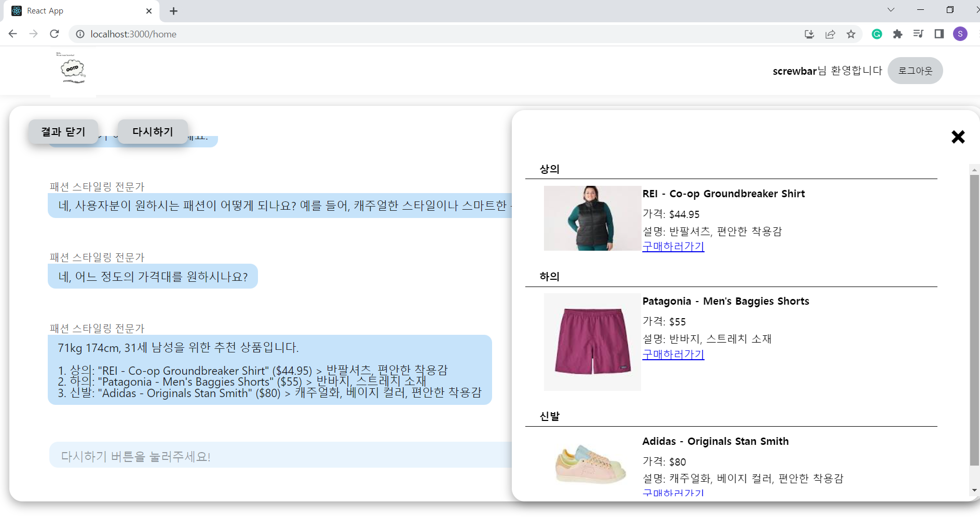Close the React App tab
Image resolution: width=980 pixels, height=531 pixels.
(149, 11)
